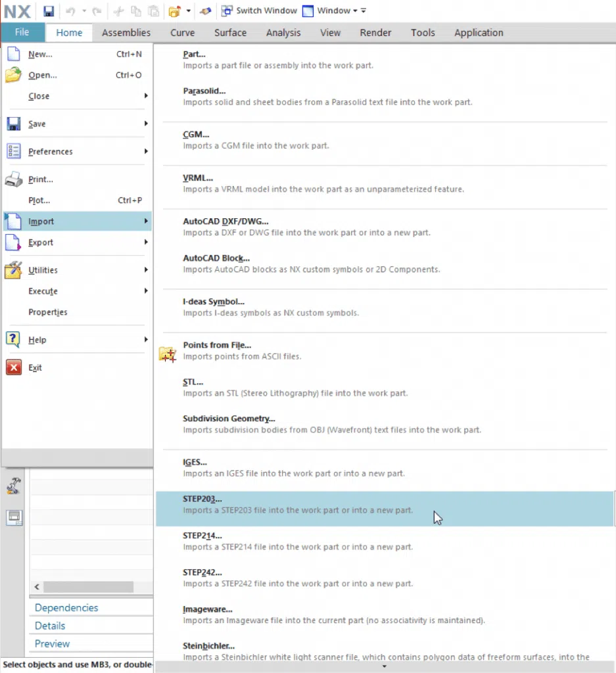Click the Cut scissors icon
This screenshot has width=616, height=673.
click(x=118, y=11)
